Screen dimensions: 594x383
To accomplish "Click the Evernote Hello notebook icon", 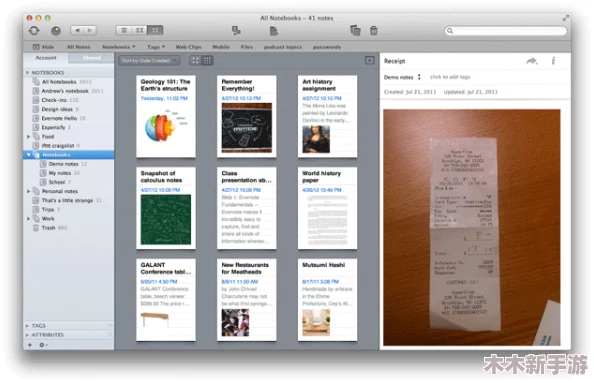I will [36, 118].
